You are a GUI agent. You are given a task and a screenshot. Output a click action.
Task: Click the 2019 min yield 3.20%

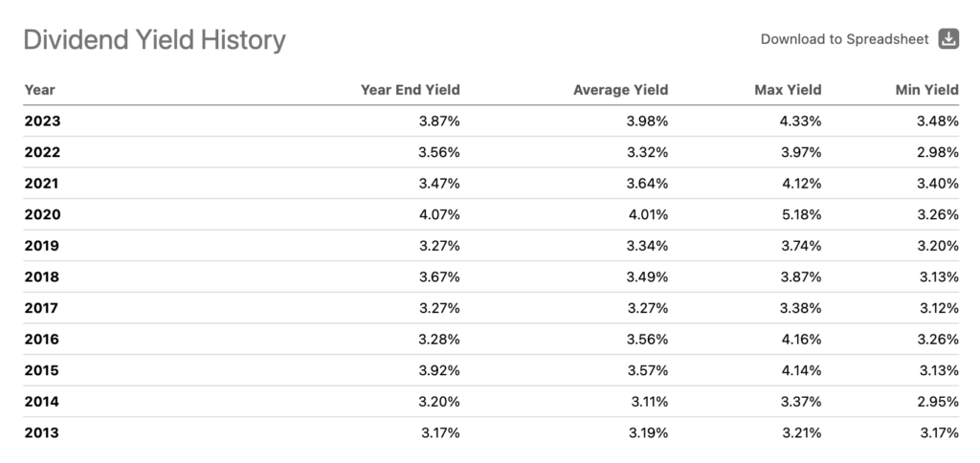[x=938, y=246]
